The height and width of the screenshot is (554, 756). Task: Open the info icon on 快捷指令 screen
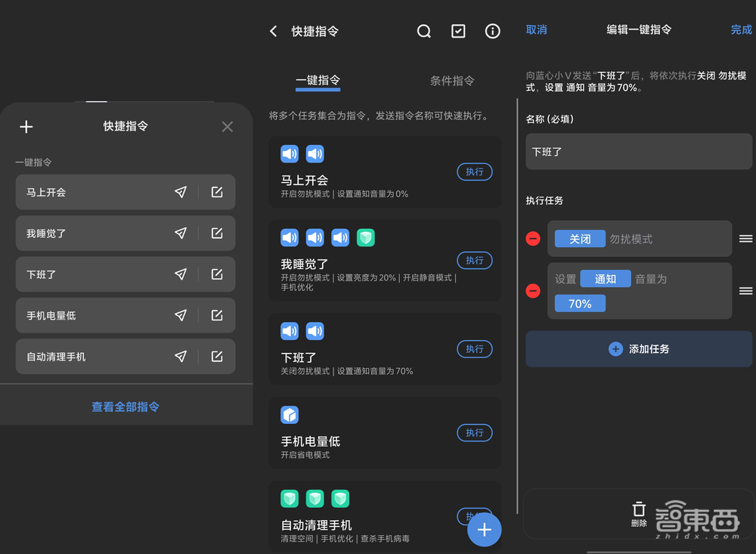[x=492, y=31]
